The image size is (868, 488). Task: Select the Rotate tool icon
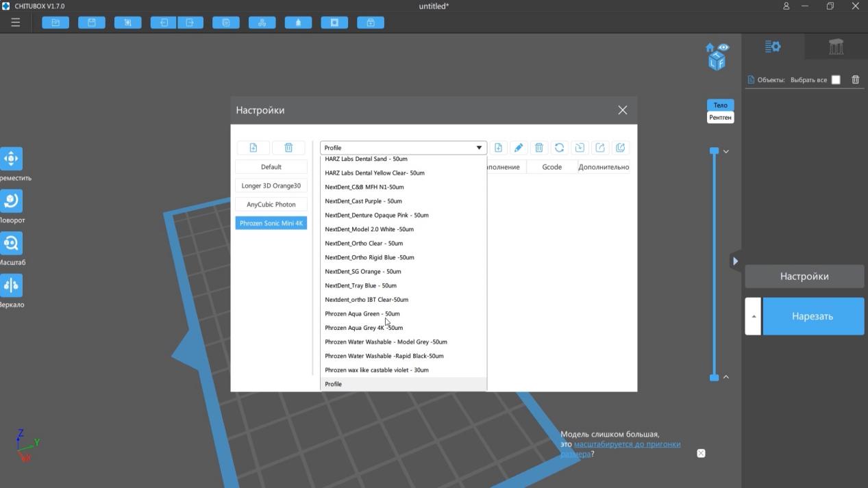(11, 201)
